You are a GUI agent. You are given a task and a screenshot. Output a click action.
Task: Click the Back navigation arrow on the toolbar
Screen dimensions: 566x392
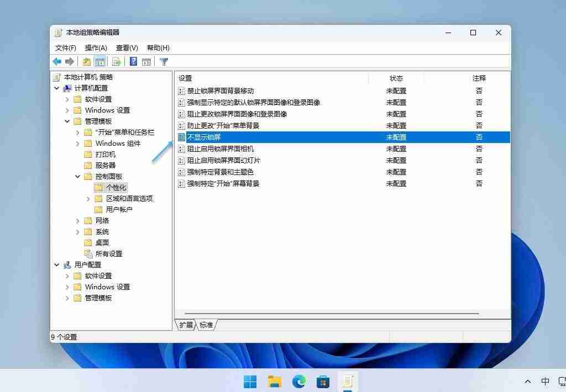click(x=57, y=61)
